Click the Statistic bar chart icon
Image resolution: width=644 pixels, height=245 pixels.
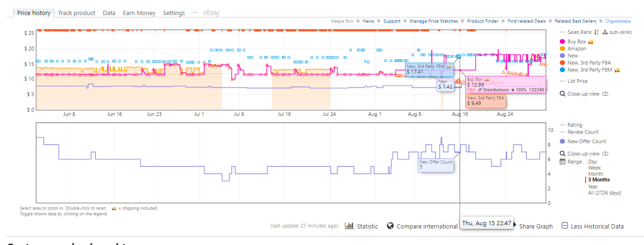click(350, 226)
